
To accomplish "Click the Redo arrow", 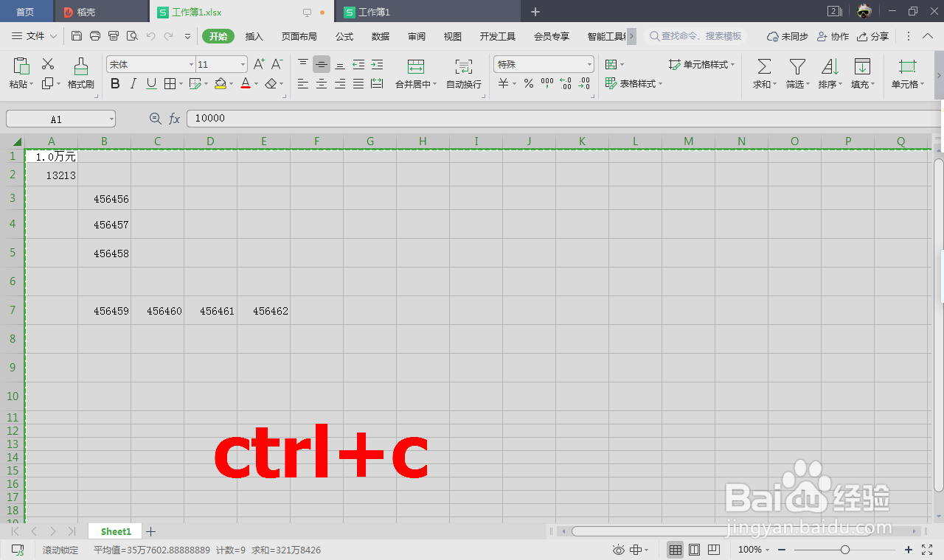I will click(x=169, y=36).
